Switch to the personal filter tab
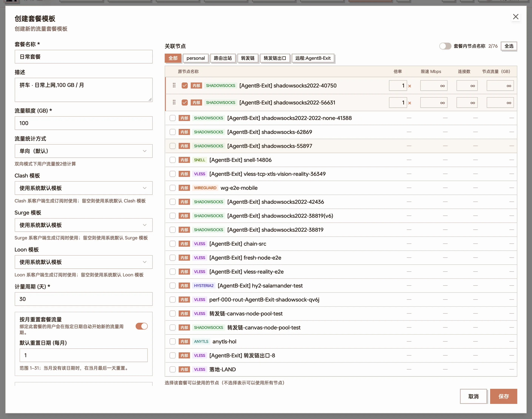Image resolution: width=532 pixels, height=419 pixels. [x=196, y=58]
